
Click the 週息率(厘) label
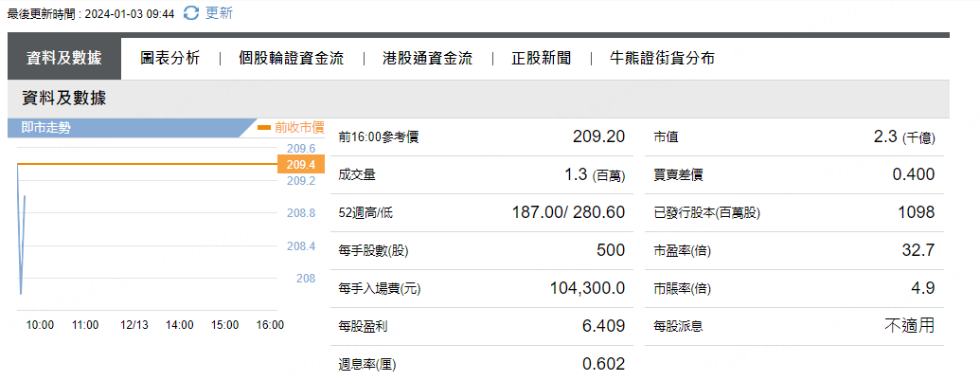point(367,365)
